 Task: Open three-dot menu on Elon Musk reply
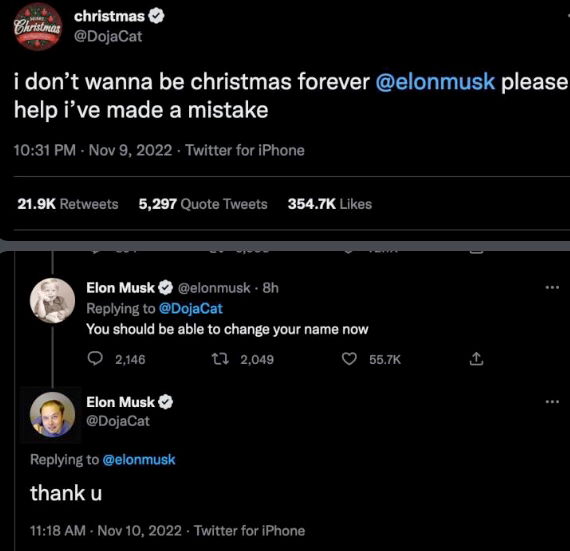click(x=552, y=287)
